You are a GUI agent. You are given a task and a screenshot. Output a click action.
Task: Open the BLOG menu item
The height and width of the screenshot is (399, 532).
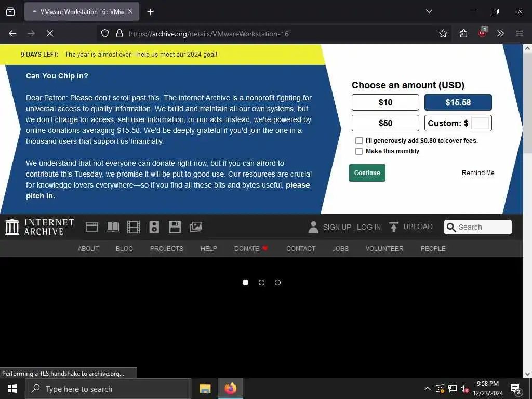(x=124, y=249)
